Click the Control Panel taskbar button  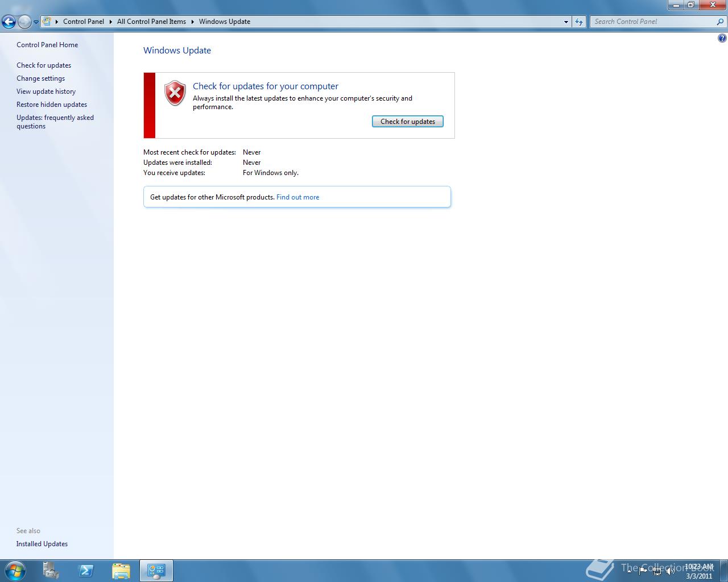coord(156,571)
